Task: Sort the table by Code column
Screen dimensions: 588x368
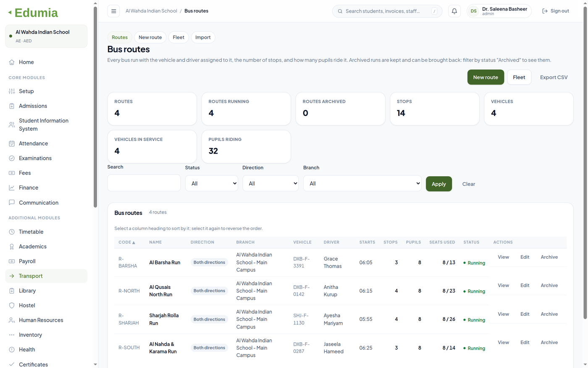Action: tap(127, 242)
